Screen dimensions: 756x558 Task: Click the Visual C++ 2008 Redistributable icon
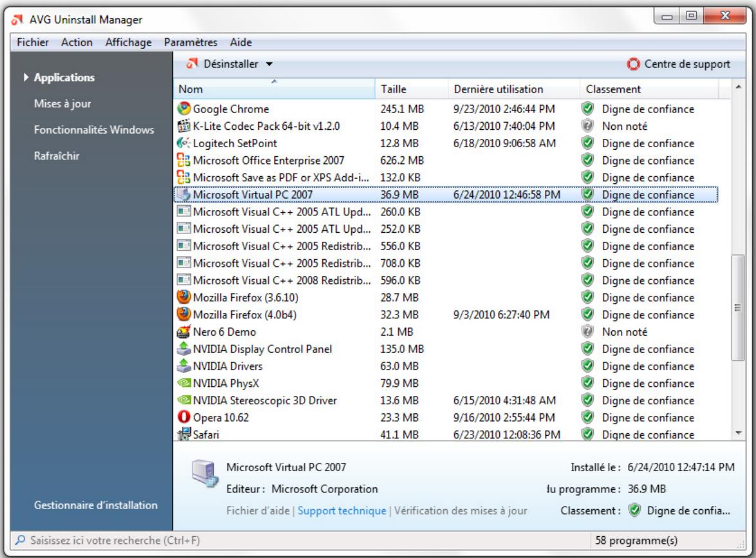point(184,280)
